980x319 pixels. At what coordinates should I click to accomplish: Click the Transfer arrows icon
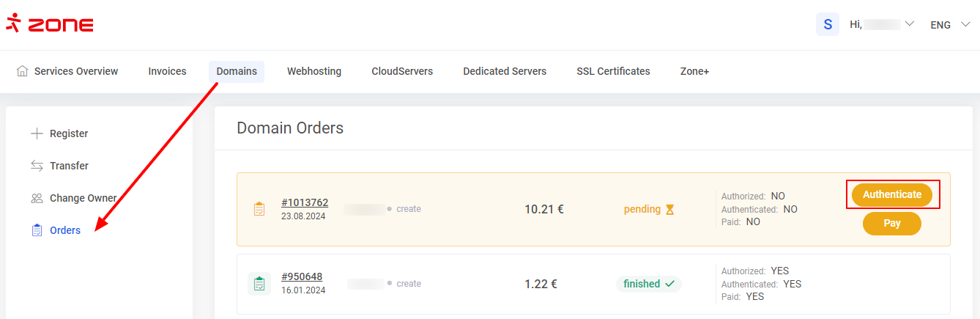point(37,166)
